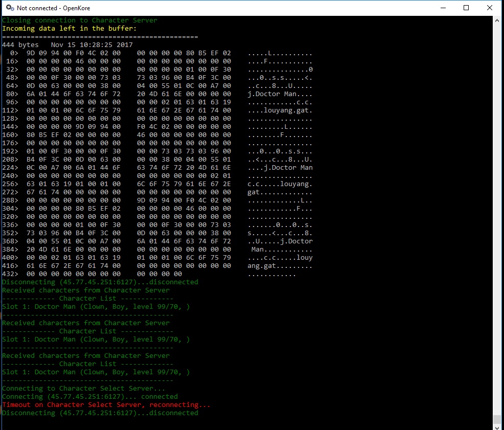
Task: Click hex dump row at offset '304>'
Action: click(x=157, y=209)
